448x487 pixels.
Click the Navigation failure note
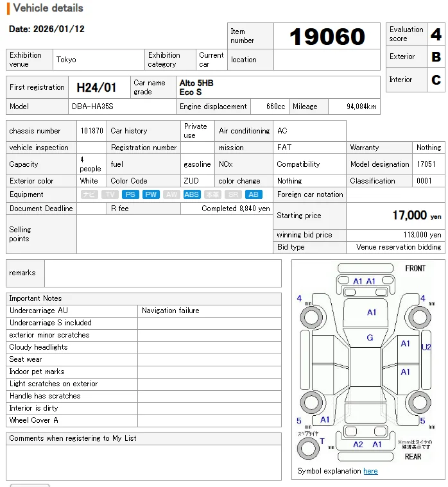[x=171, y=311]
